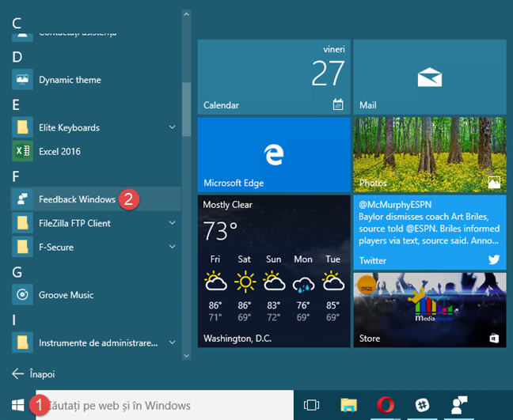Click the F-Secure folder icon
513x420 pixels.
click(22, 247)
